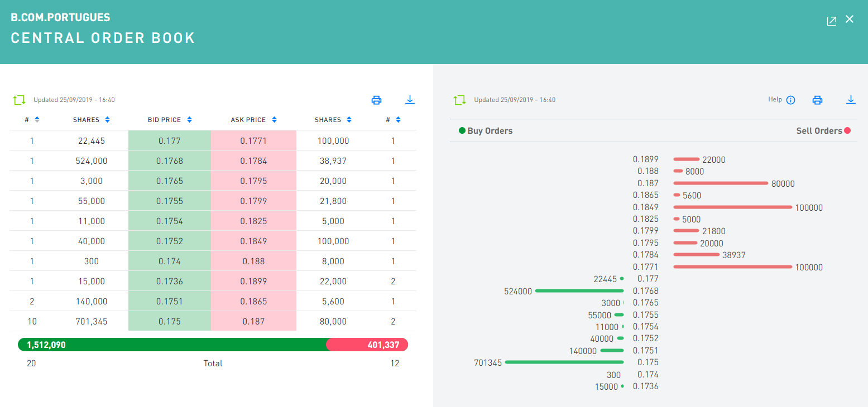
Task: Toggle Sell Orders legend item
Action: coord(823,131)
